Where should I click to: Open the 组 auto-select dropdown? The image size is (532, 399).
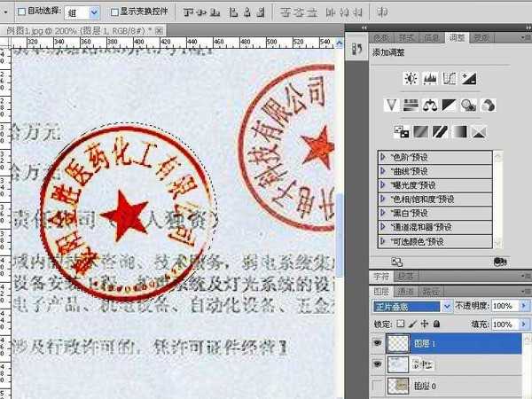[x=83, y=12]
